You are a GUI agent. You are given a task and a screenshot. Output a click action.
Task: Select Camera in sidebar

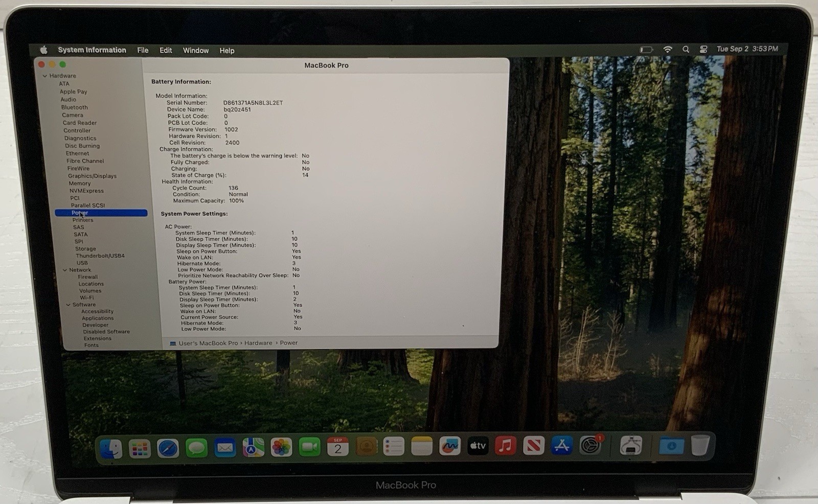pos(73,115)
